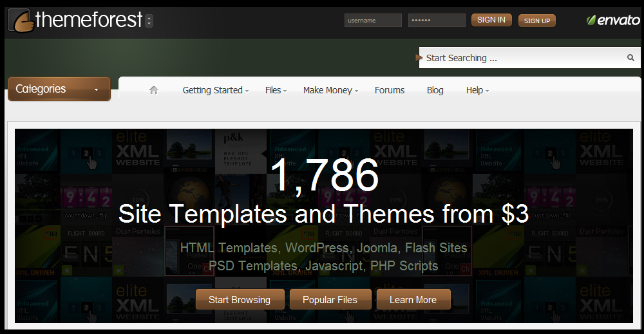Open the Getting Started menu

click(216, 90)
